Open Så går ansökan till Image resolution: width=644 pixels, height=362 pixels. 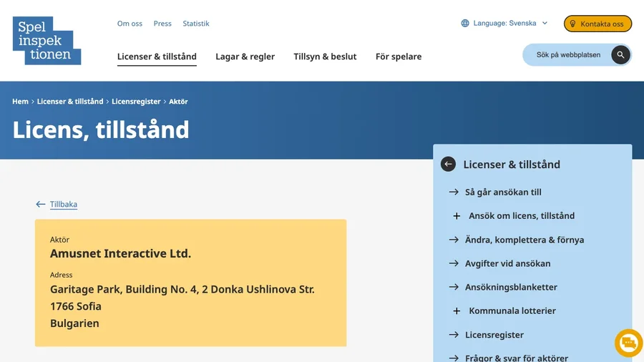point(503,192)
